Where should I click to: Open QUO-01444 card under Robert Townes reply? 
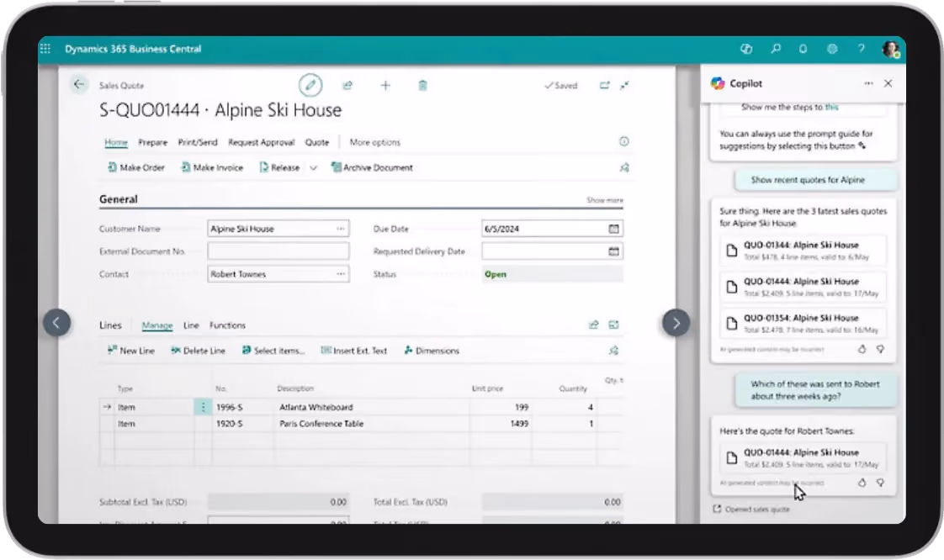click(x=803, y=458)
